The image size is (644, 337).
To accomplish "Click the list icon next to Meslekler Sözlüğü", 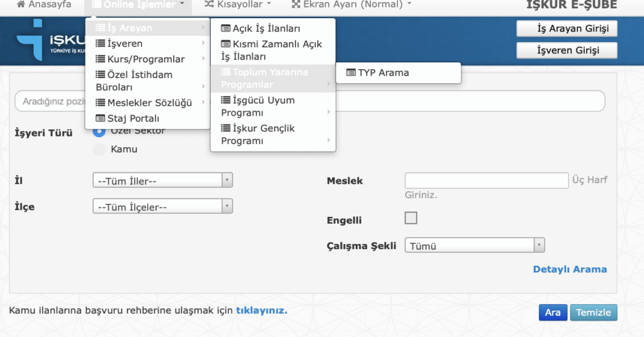I will [x=100, y=102].
